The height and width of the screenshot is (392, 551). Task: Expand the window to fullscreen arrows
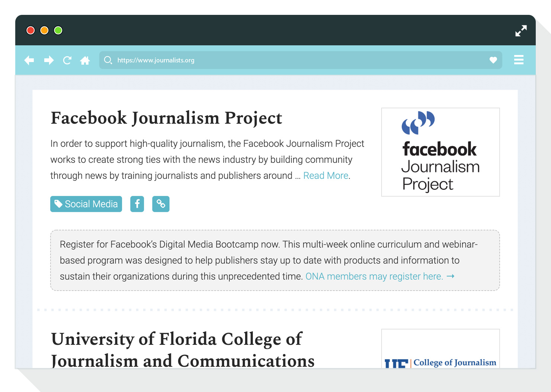[521, 31]
